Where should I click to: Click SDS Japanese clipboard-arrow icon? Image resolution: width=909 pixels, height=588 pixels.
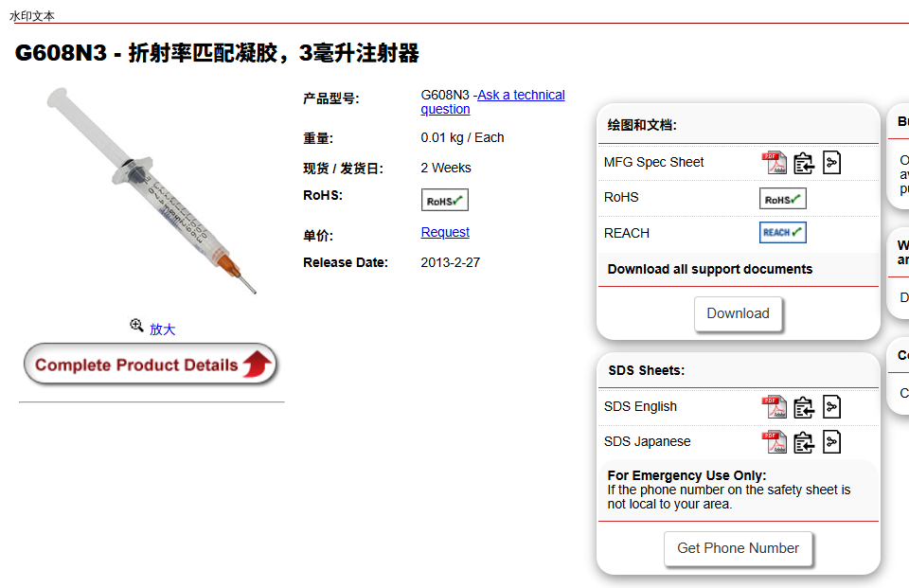804,442
